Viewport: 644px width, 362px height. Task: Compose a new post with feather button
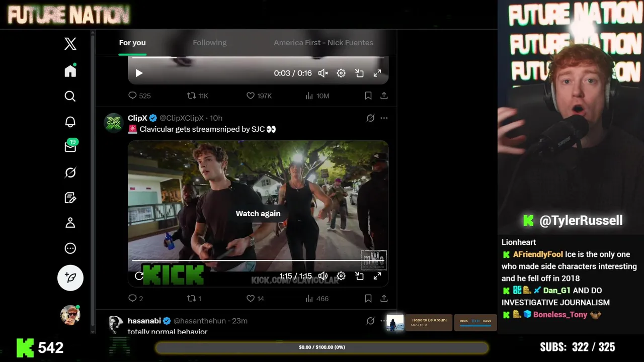click(70, 278)
